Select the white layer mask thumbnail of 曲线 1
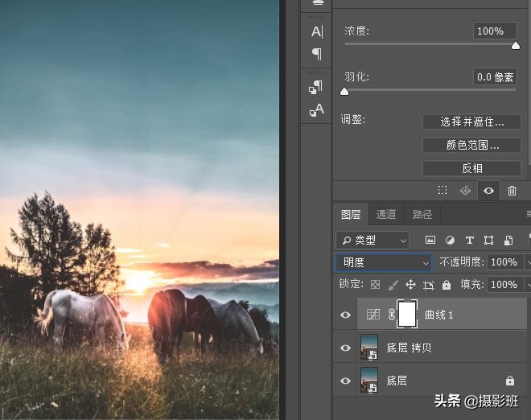Image resolution: width=531 pixels, height=420 pixels. [407, 315]
